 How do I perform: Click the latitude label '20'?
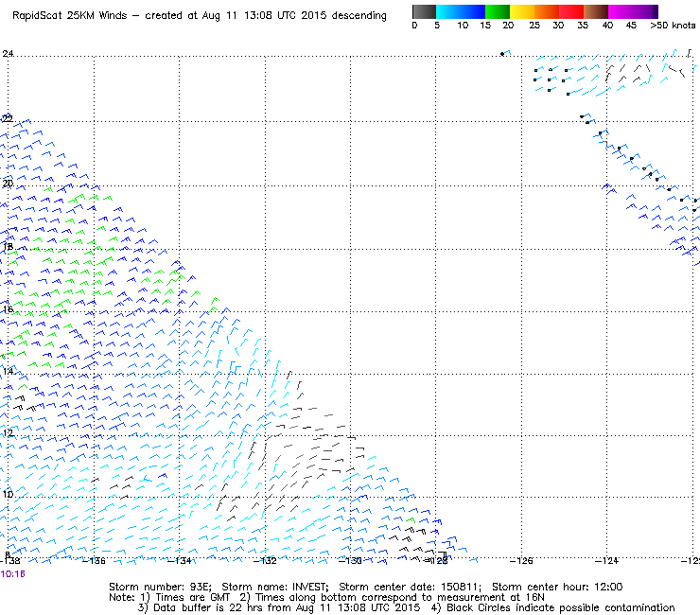pyautogui.click(x=8, y=184)
